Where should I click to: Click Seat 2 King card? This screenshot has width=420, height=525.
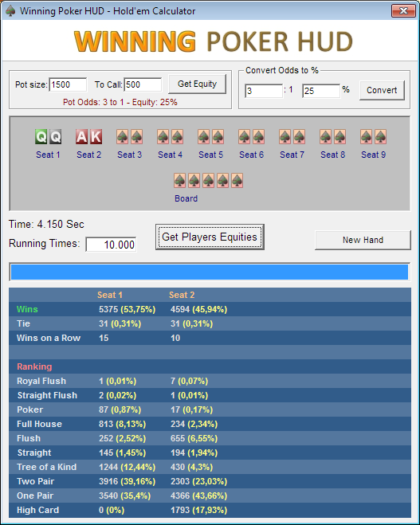point(96,136)
